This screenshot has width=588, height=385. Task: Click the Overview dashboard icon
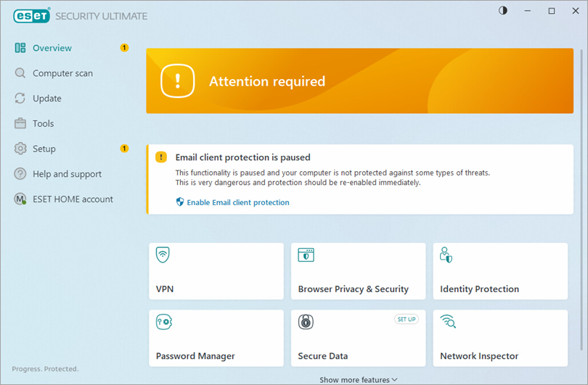[x=20, y=48]
